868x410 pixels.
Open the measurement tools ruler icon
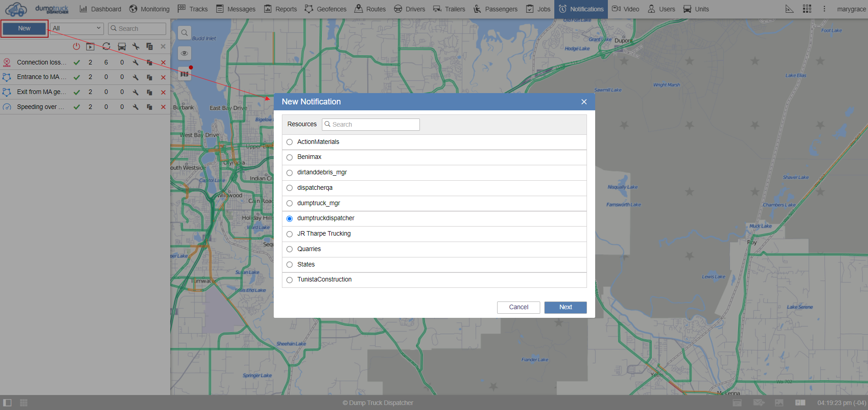coord(789,9)
